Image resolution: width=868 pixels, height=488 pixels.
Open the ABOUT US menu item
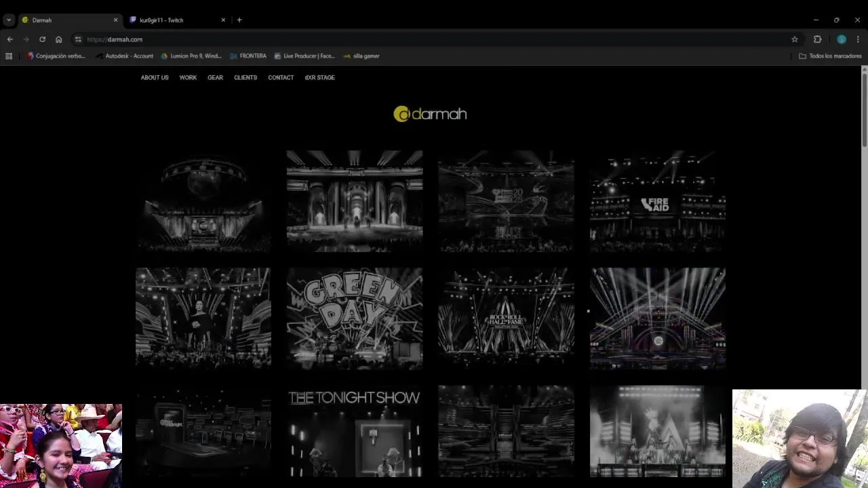pos(155,77)
